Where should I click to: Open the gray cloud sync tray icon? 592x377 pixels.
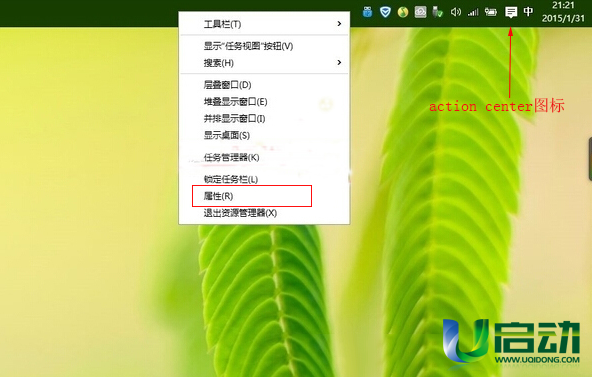(420, 12)
